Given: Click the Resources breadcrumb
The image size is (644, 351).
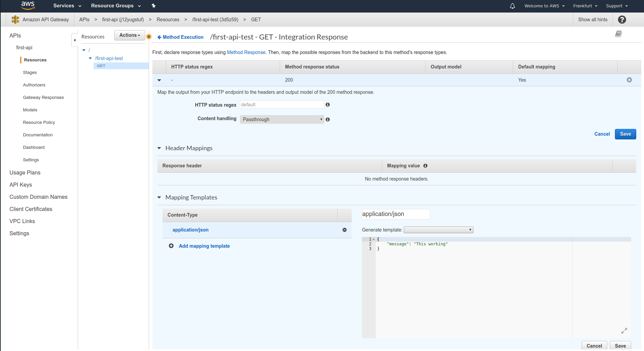Looking at the screenshot, I should click(168, 20).
